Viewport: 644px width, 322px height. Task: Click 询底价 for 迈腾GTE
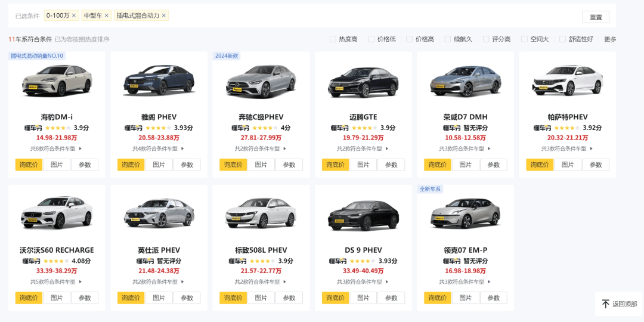[336, 165]
